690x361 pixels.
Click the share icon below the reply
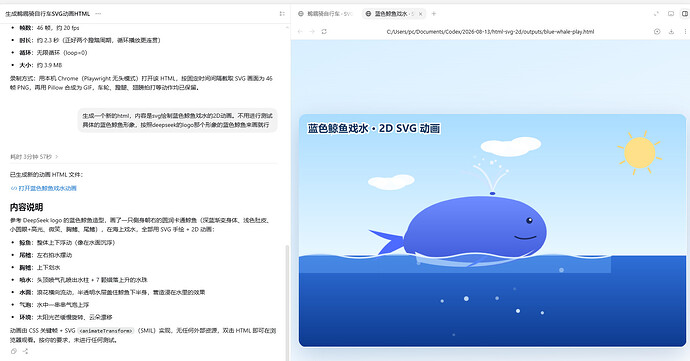[25, 351]
